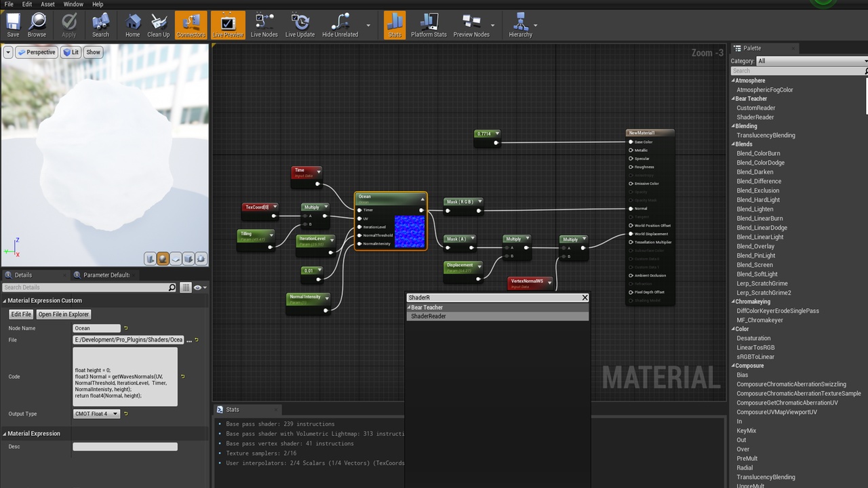Screen dimensions: 868x488
Task: Open the viewport Show menu
Action: (x=93, y=52)
